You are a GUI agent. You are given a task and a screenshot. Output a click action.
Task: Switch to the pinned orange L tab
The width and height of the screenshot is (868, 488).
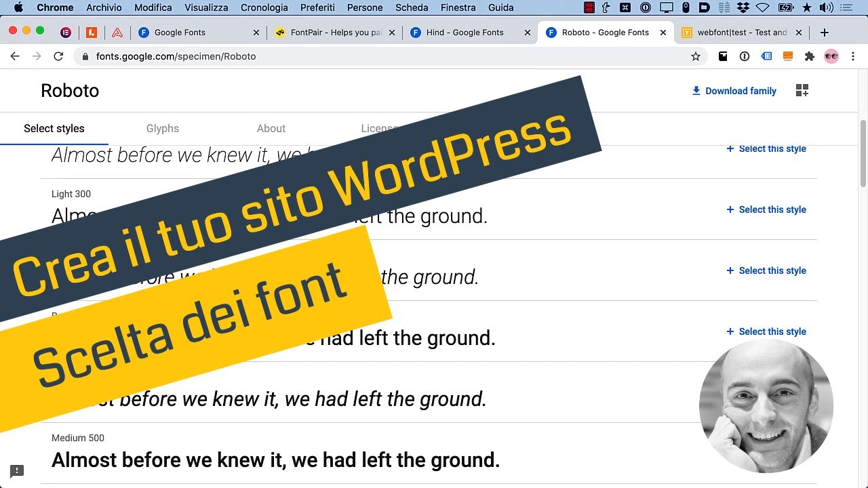[x=92, y=33]
